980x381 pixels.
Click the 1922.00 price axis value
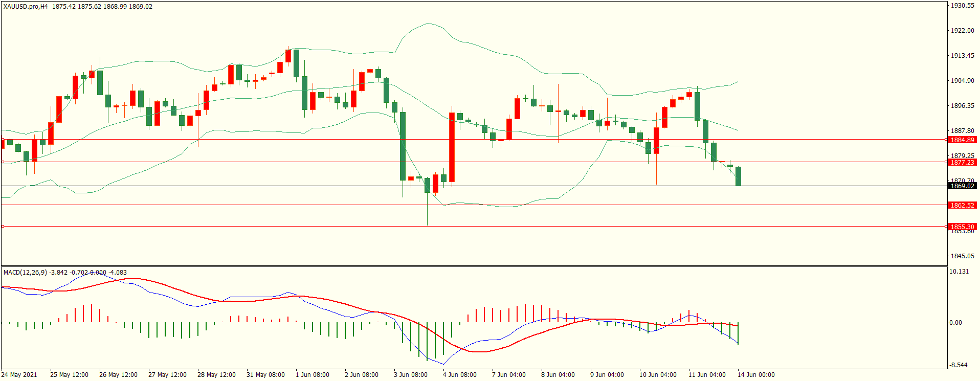[x=962, y=31]
